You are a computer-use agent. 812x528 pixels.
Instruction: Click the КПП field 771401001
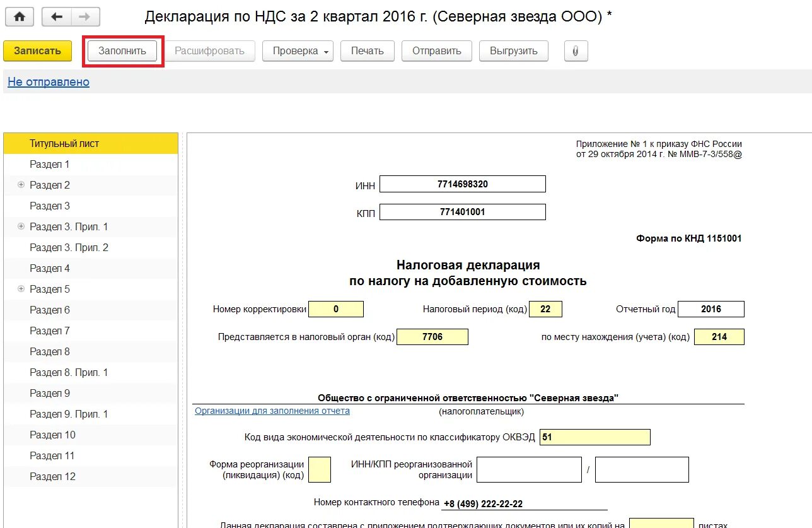click(x=463, y=212)
